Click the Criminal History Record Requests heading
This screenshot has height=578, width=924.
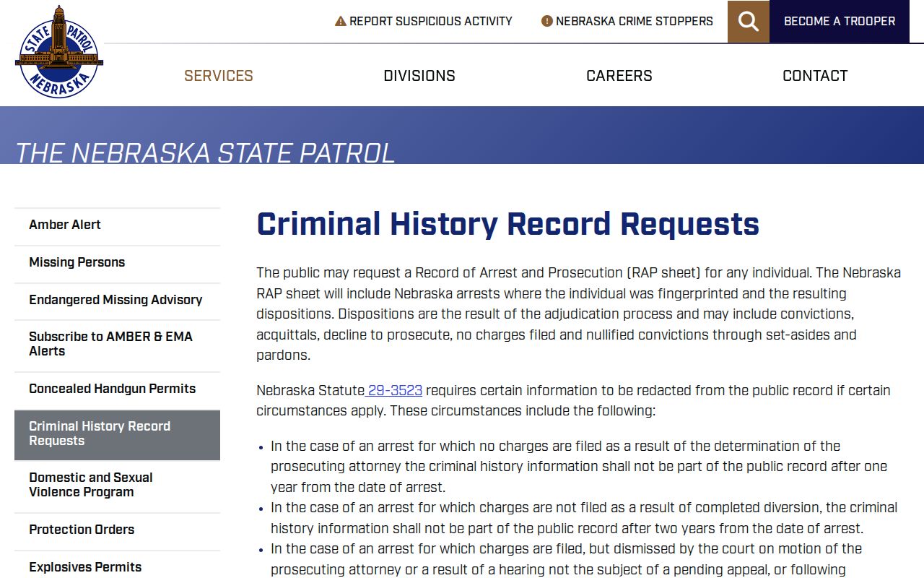tap(508, 224)
